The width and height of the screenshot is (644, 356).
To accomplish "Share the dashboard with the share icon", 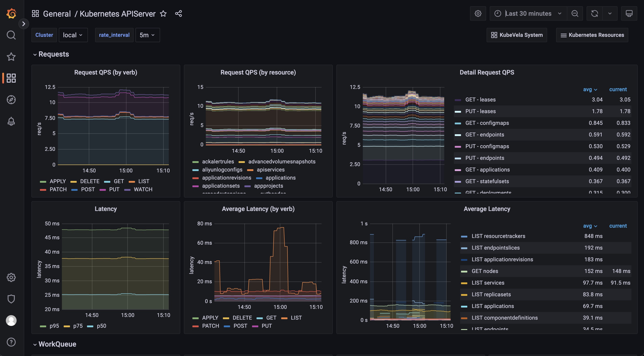I will pos(178,13).
